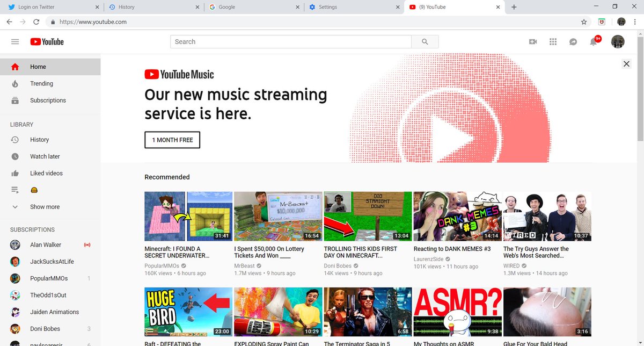Open History in library
The image size is (644, 346).
click(x=50, y=139)
